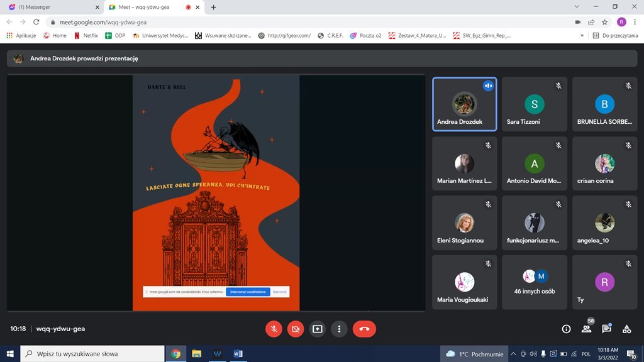
Task: Switch to the Messenger browser tab
Action: point(52,7)
